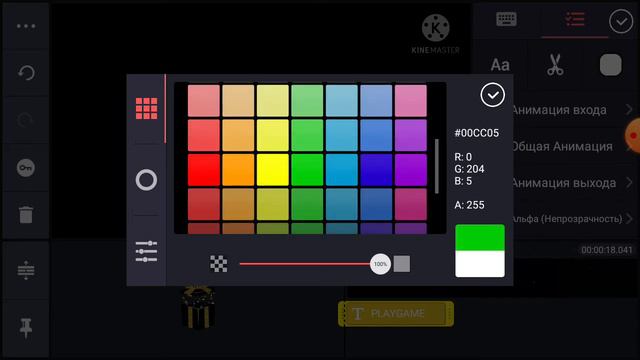The height and width of the screenshot is (360, 640).
Task: Expand the chevron beside Анимация входа
Action: coord(629,109)
